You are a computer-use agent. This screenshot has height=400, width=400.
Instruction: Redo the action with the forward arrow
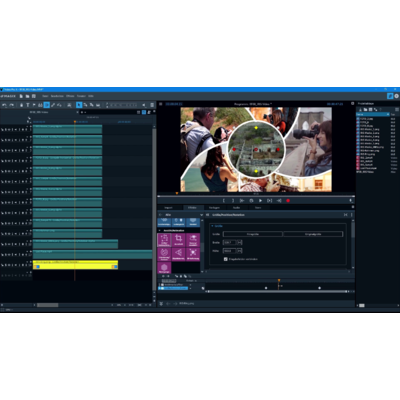[x=12, y=105]
